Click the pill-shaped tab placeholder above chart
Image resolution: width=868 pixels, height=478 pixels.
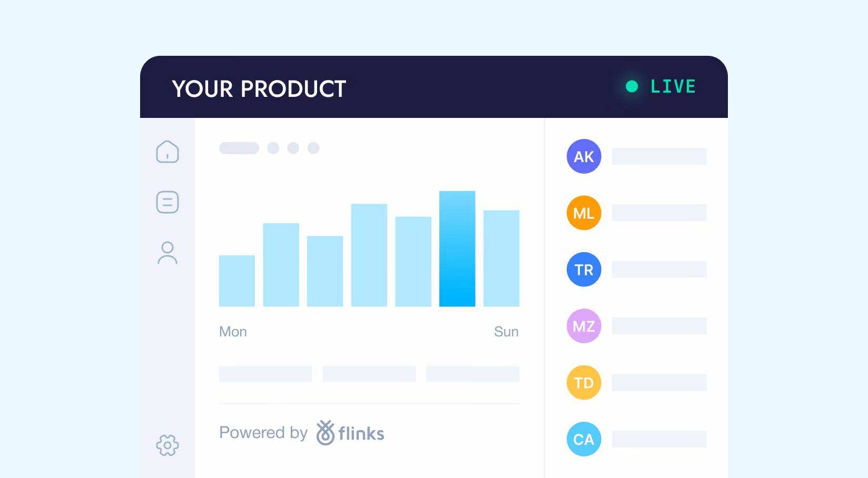click(x=239, y=148)
